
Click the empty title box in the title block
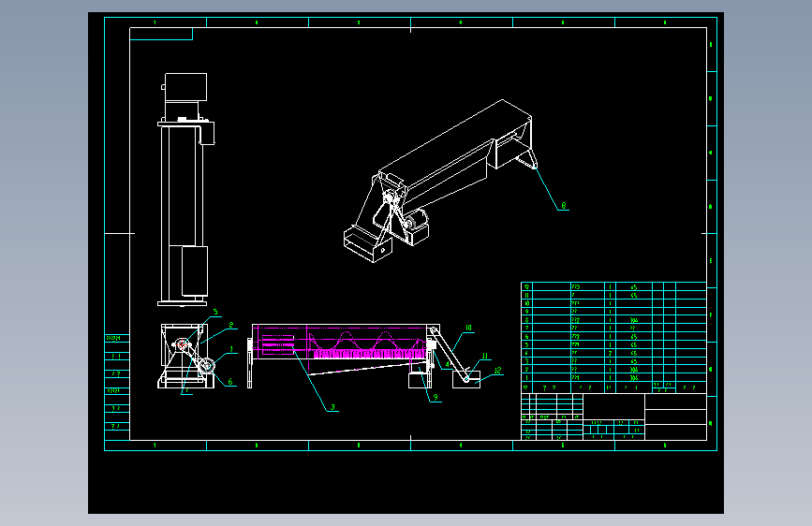(x=613, y=406)
